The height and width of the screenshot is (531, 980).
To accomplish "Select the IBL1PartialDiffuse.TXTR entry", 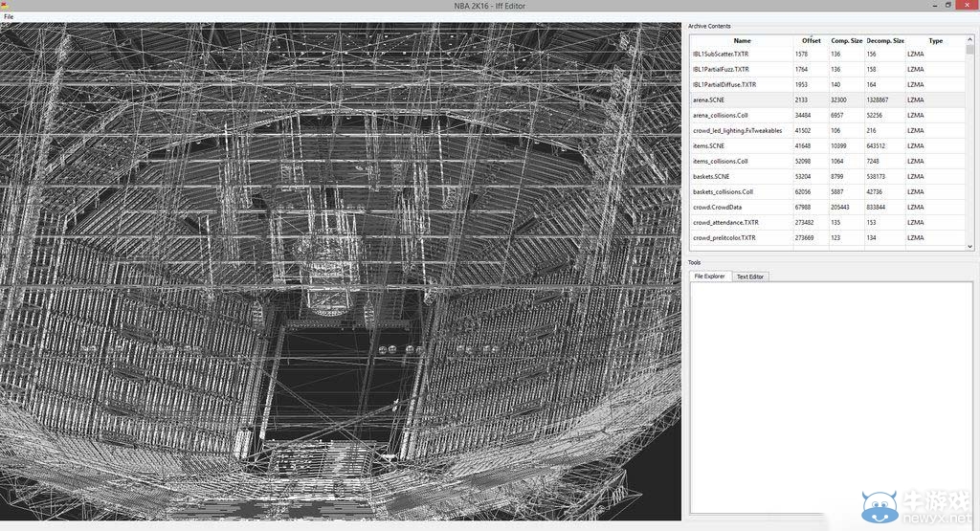I will 828,85.
